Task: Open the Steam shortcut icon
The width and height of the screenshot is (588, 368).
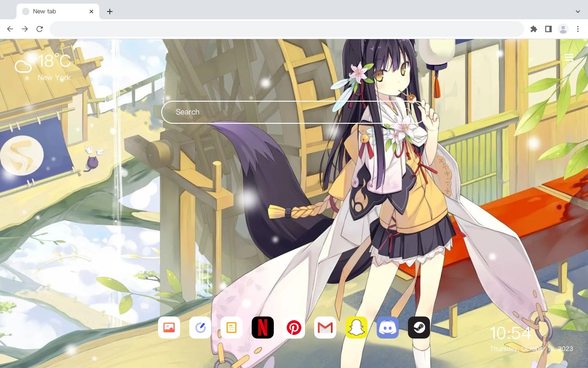Action: coord(419,328)
